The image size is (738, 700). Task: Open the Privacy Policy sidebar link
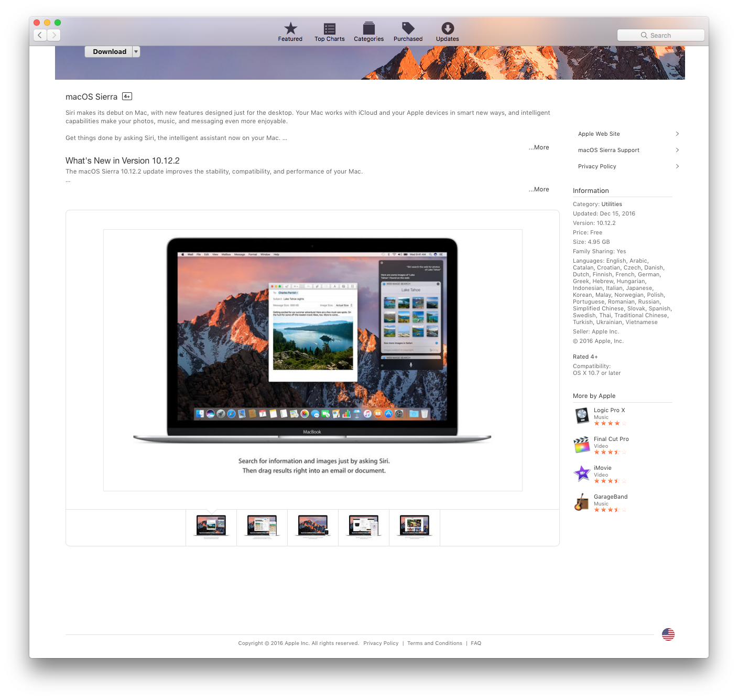coord(597,166)
